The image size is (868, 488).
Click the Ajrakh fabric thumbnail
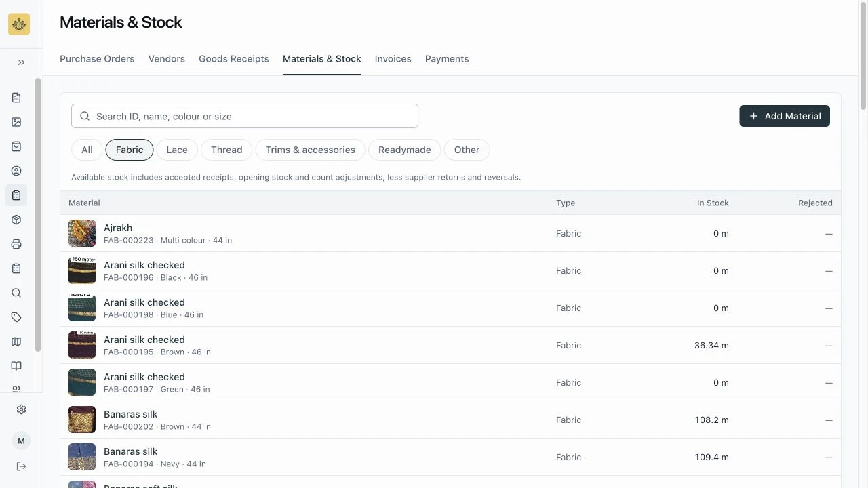tap(82, 233)
